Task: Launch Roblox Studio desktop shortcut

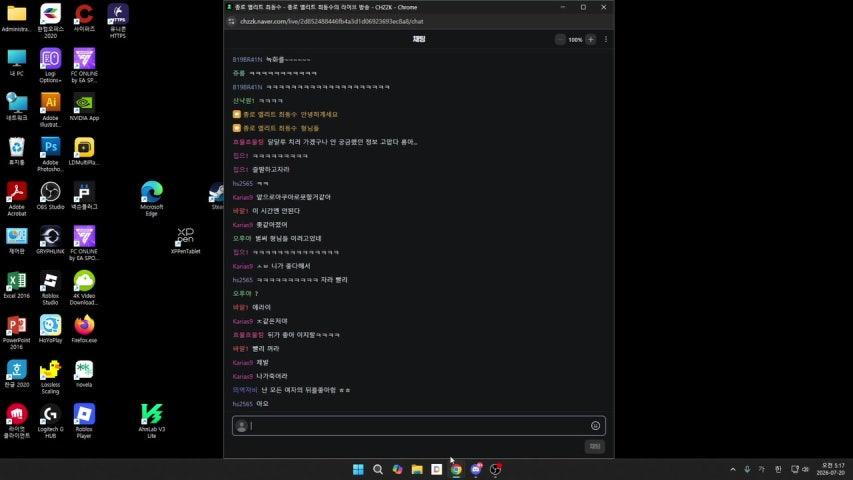Action: 51,288
